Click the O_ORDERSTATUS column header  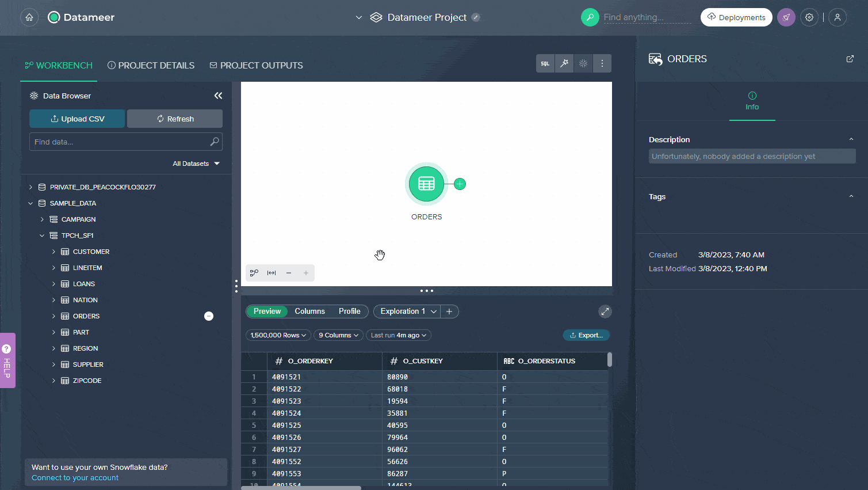[551, 361]
